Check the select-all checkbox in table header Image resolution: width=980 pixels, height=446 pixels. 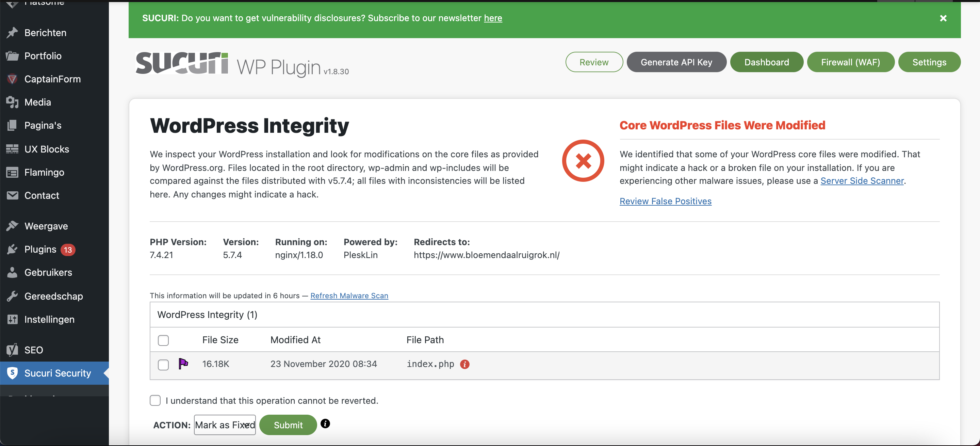pyautogui.click(x=163, y=340)
